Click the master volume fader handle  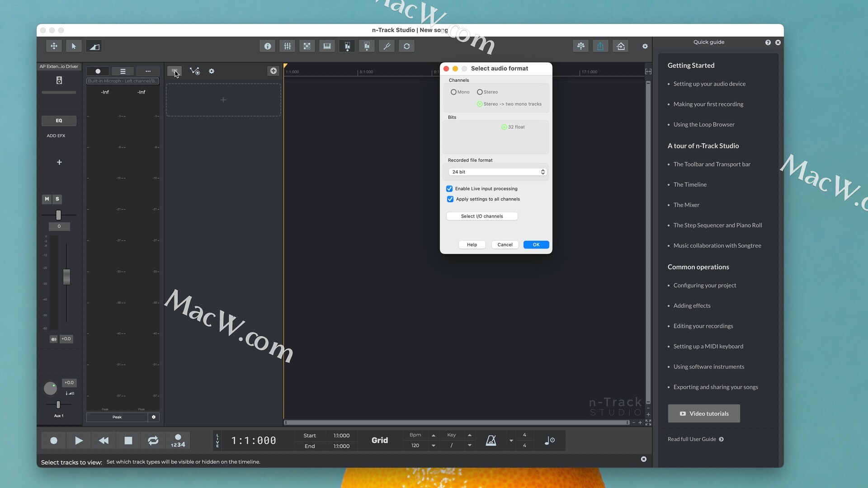[x=66, y=277]
